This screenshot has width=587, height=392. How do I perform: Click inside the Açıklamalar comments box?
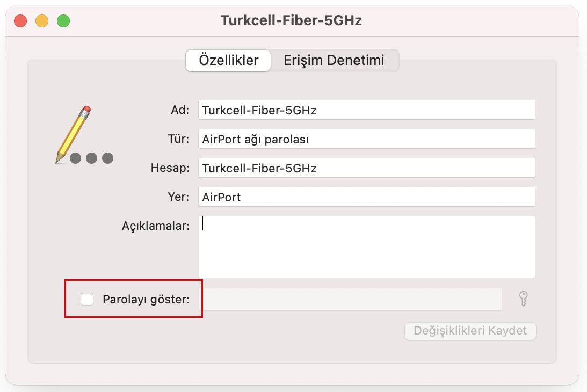(x=366, y=246)
